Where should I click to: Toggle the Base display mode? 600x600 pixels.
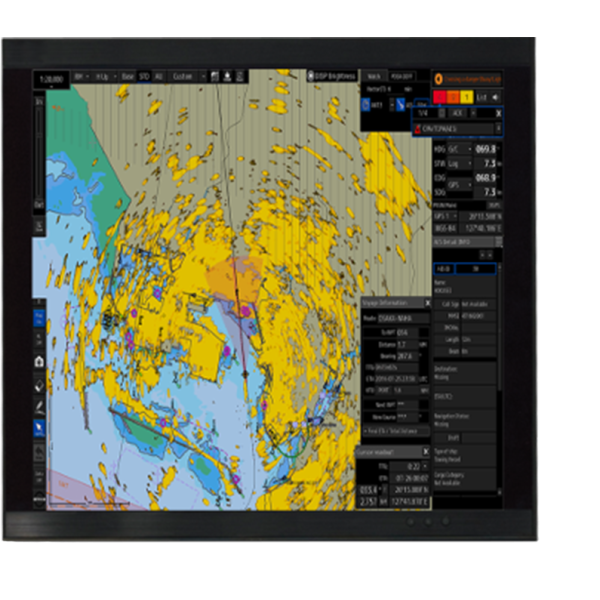[x=127, y=77]
